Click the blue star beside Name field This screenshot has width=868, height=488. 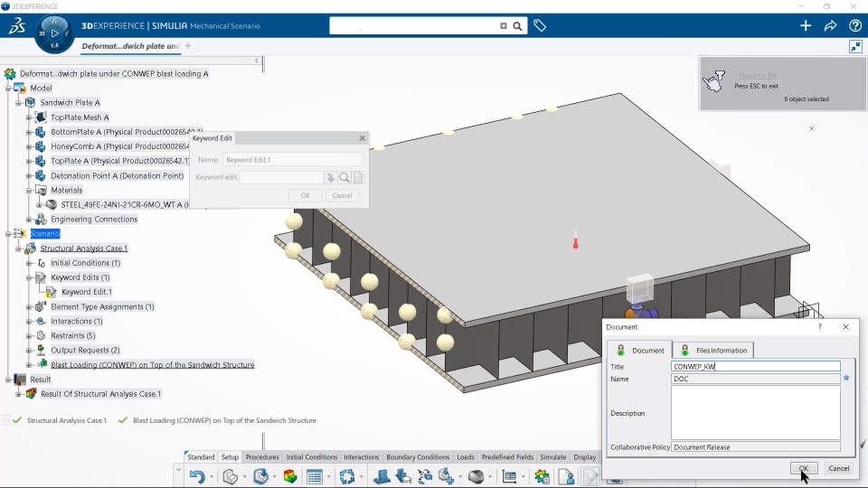(x=846, y=378)
